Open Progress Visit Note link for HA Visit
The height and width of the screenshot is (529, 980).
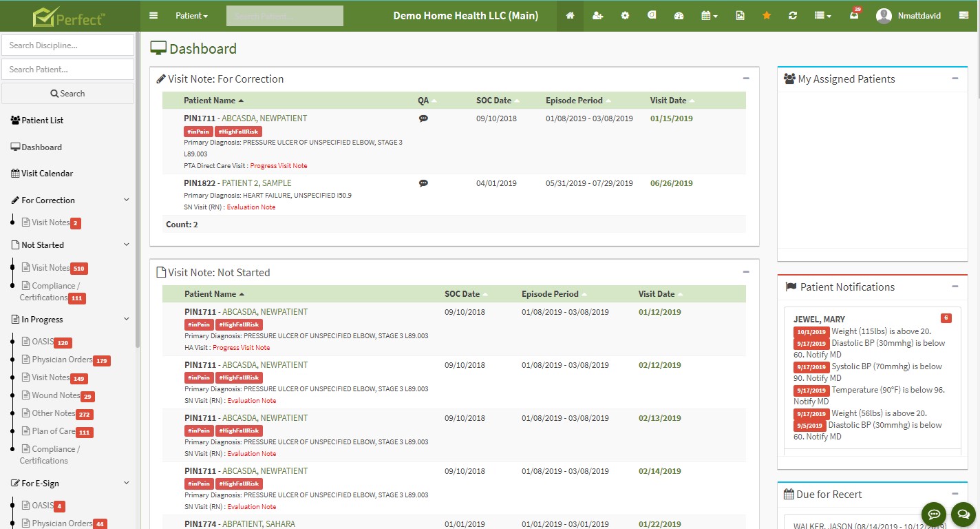(241, 348)
